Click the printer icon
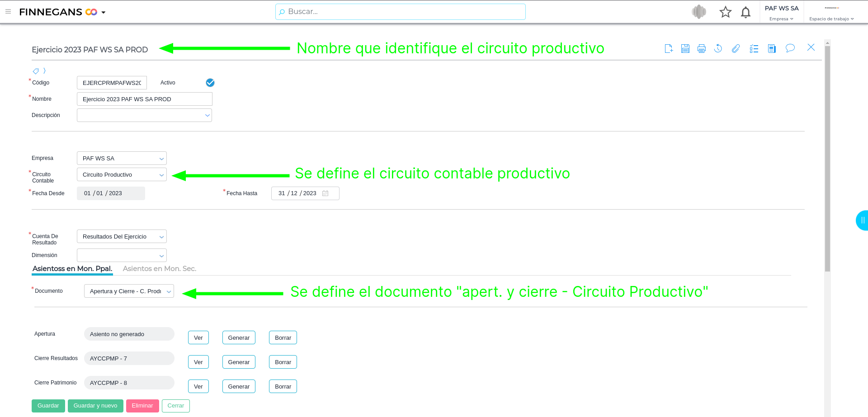 tap(702, 49)
